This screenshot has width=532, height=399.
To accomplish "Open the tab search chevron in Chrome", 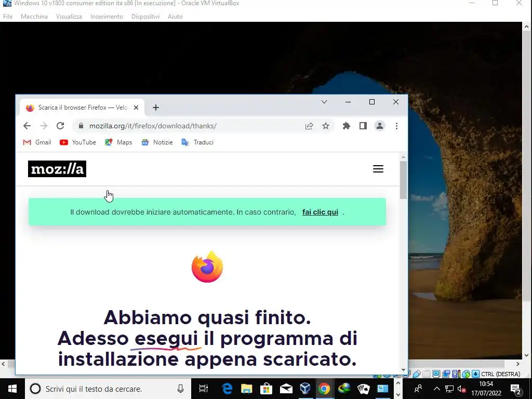I will pos(324,102).
